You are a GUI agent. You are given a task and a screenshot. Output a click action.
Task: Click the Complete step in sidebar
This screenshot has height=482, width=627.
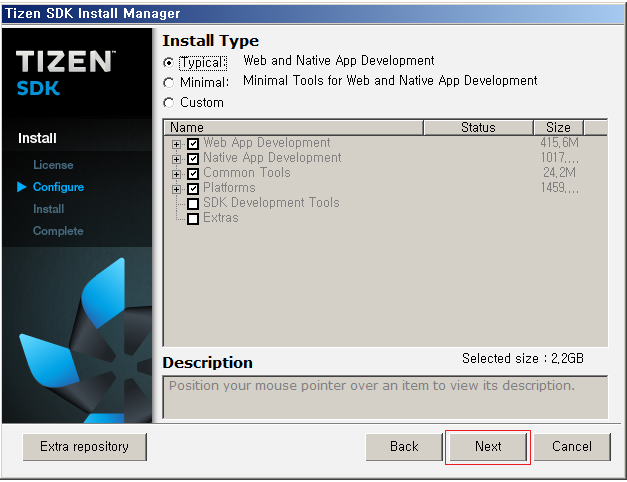pos(58,231)
